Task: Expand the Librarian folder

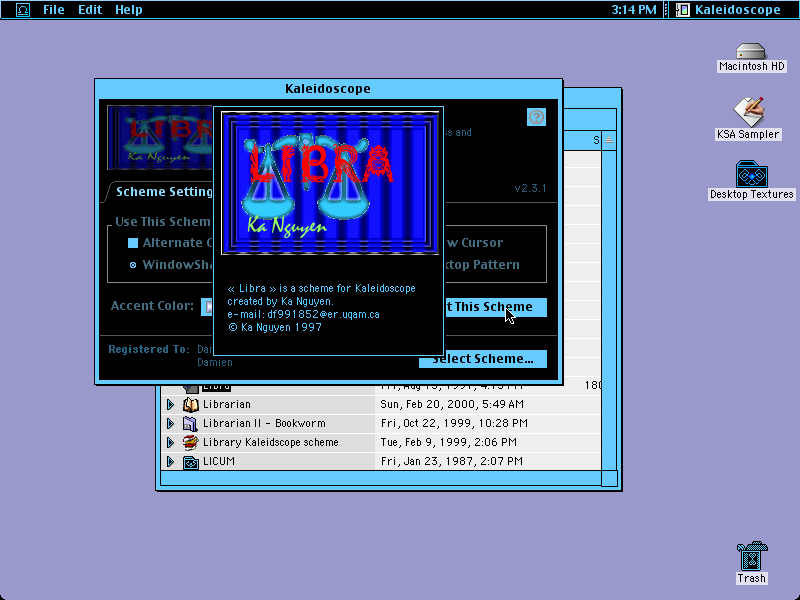Action: click(x=170, y=405)
